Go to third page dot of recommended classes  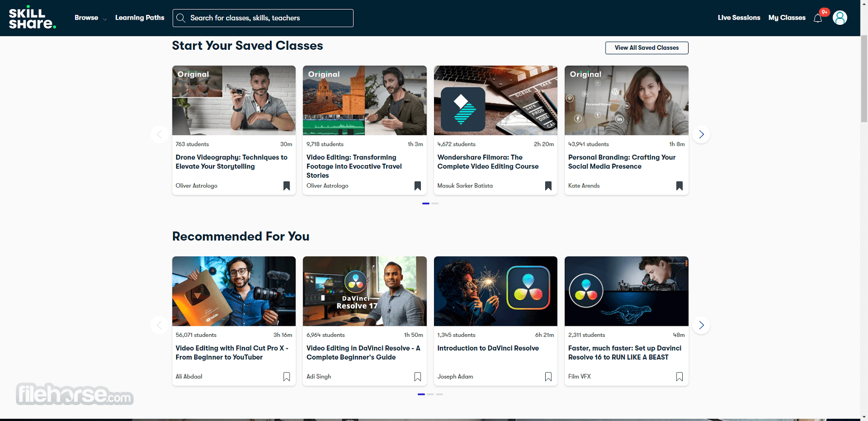[x=439, y=394]
